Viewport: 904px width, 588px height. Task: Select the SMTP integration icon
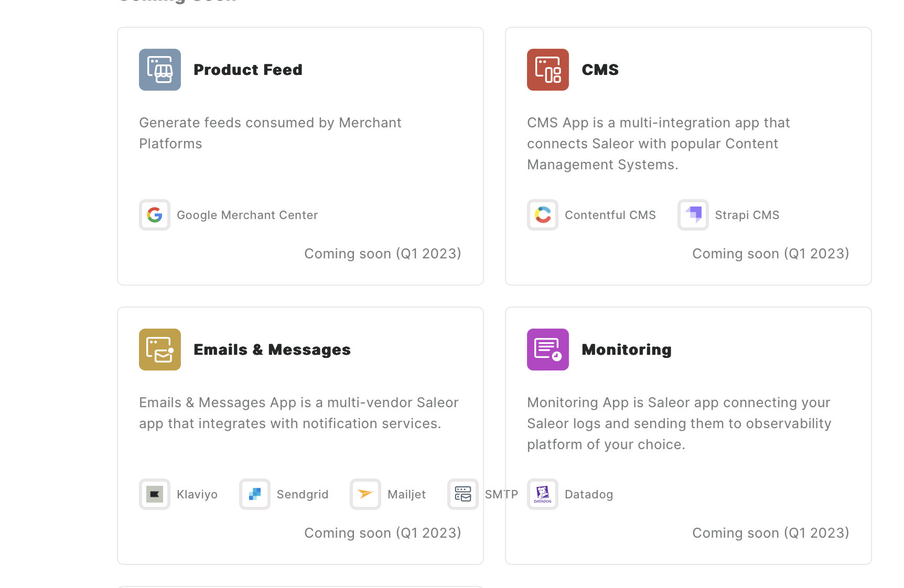[463, 494]
